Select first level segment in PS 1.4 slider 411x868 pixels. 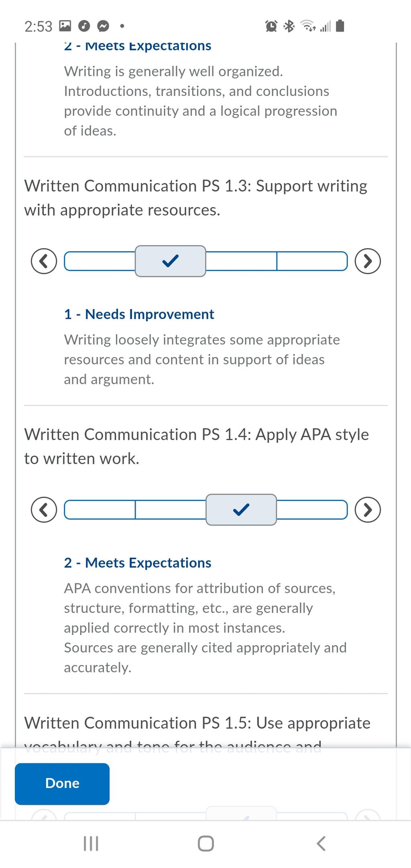pos(100,509)
